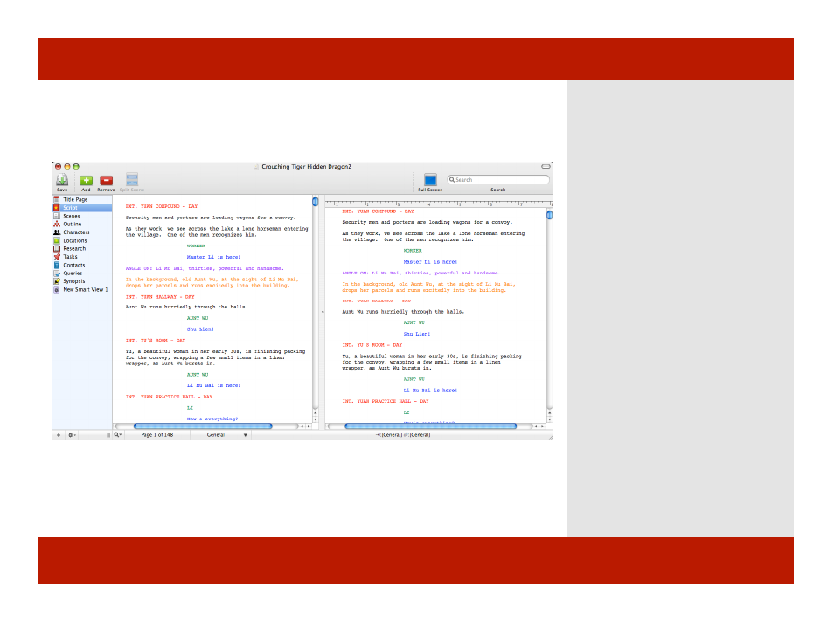834x644 pixels.
Task: Open the Outline view in sidebar
Action: 82,224
